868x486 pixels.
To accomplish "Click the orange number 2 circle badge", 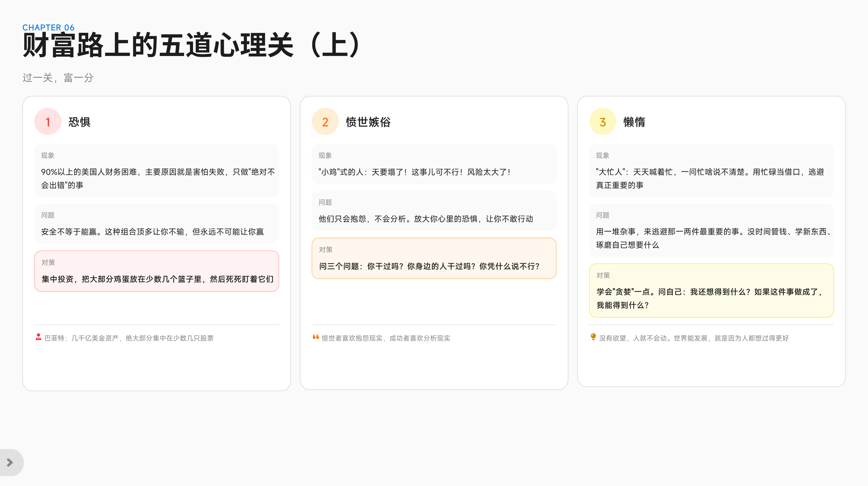I will (325, 122).
